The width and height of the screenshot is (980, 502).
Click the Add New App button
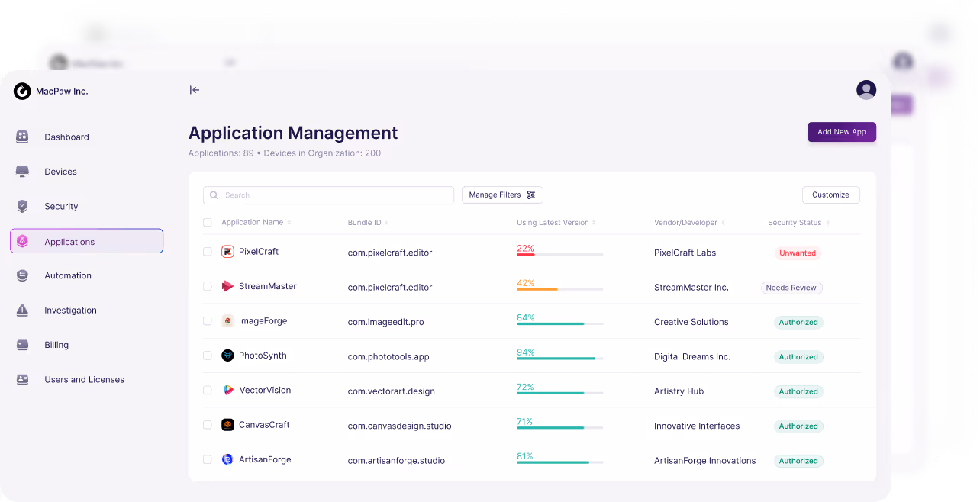click(842, 132)
